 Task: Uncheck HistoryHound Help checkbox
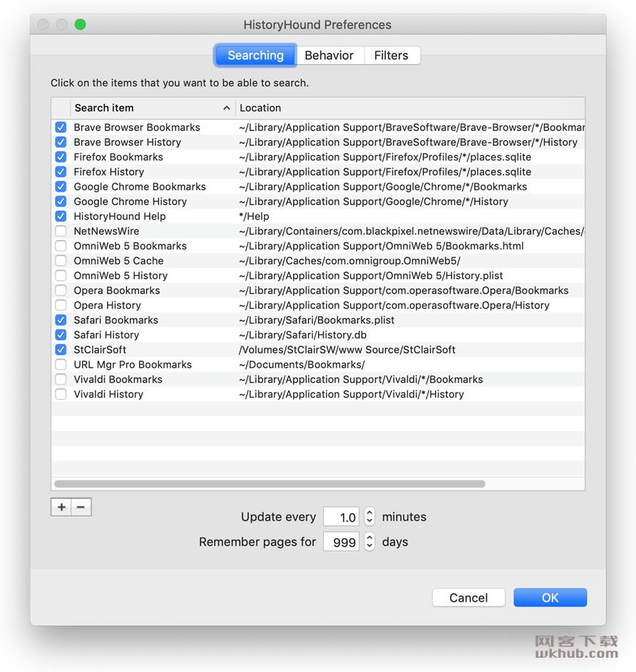click(61, 216)
